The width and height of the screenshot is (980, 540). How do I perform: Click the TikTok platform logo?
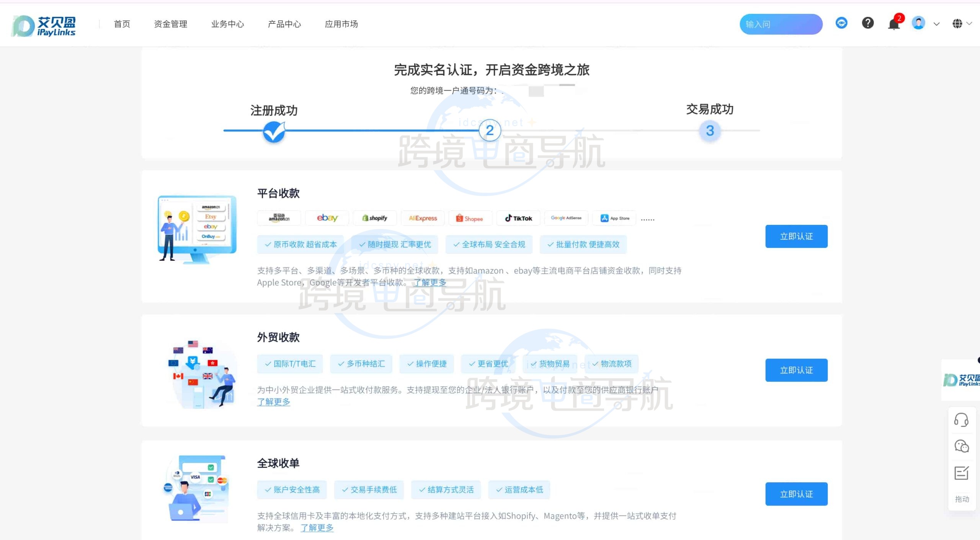[x=518, y=218]
